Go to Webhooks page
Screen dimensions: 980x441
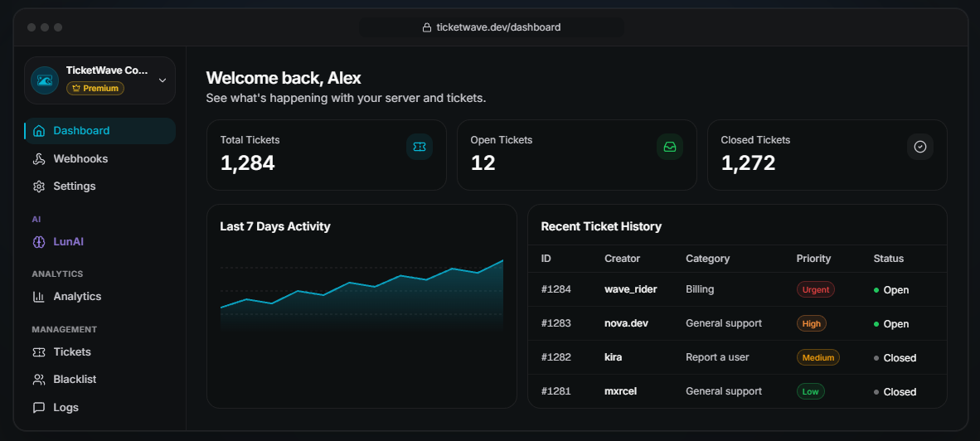click(x=100, y=158)
